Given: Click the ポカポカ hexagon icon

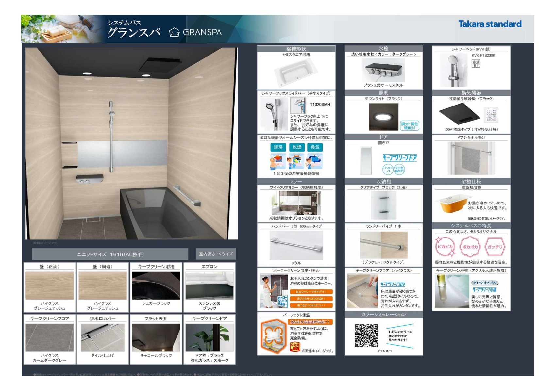Looking at the screenshot, I should pos(470,247).
